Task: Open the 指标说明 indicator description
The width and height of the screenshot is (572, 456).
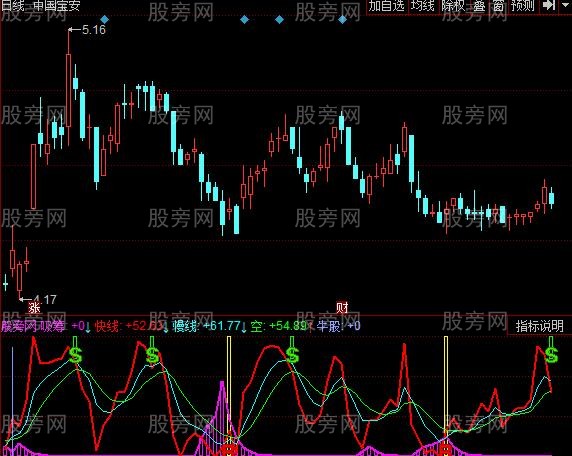Action: tap(540, 326)
